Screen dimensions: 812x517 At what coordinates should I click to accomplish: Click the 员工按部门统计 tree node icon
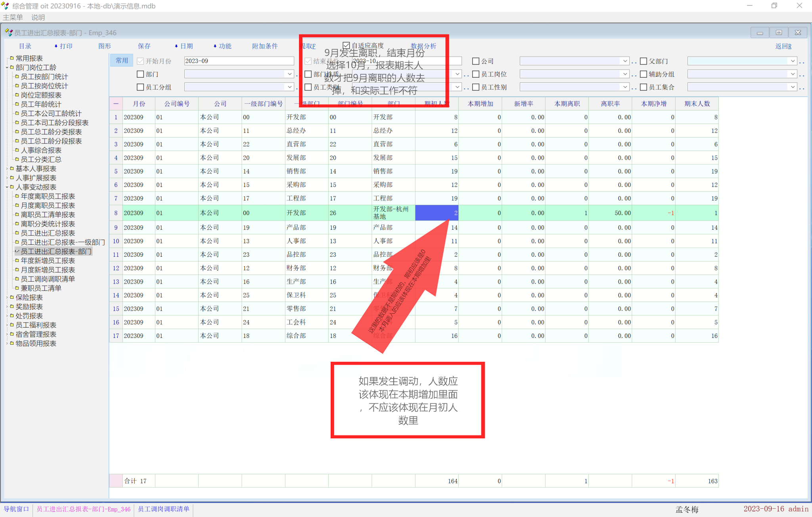click(x=17, y=76)
